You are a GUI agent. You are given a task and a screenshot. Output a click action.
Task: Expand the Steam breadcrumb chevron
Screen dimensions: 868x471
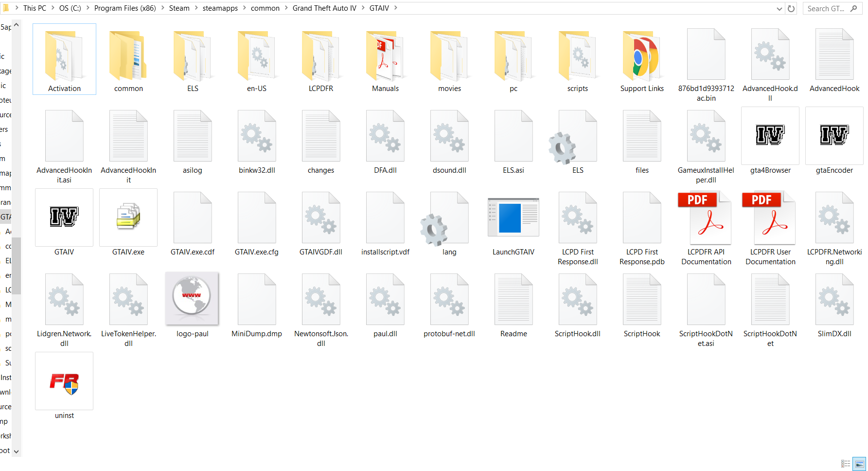[x=196, y=8]
